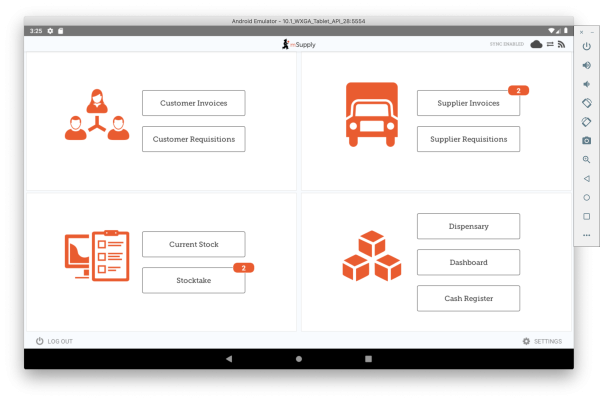The image size is (600, 401).
Task: Take a screenshot with emulator camera icon
Action: point(586,140)
